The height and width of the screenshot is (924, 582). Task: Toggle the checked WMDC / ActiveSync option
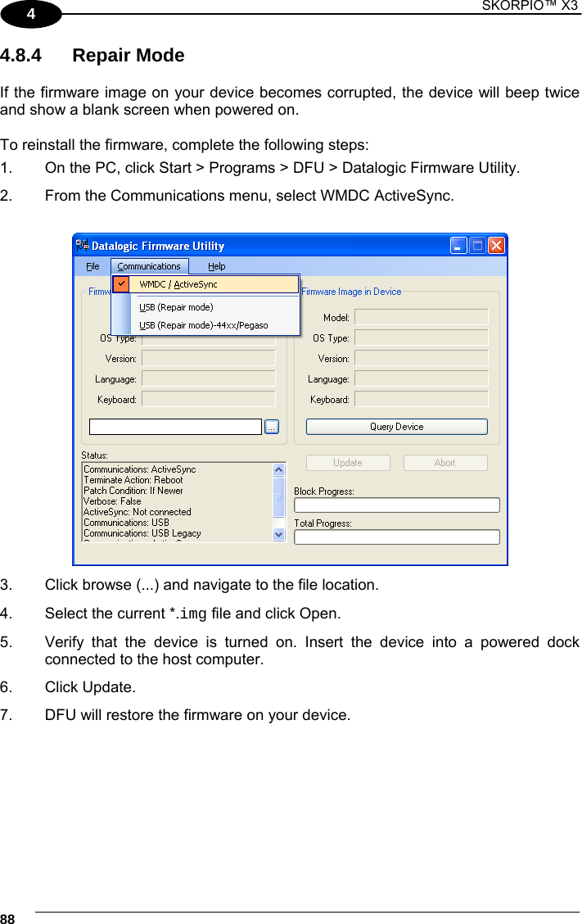[x=205, y=284]
